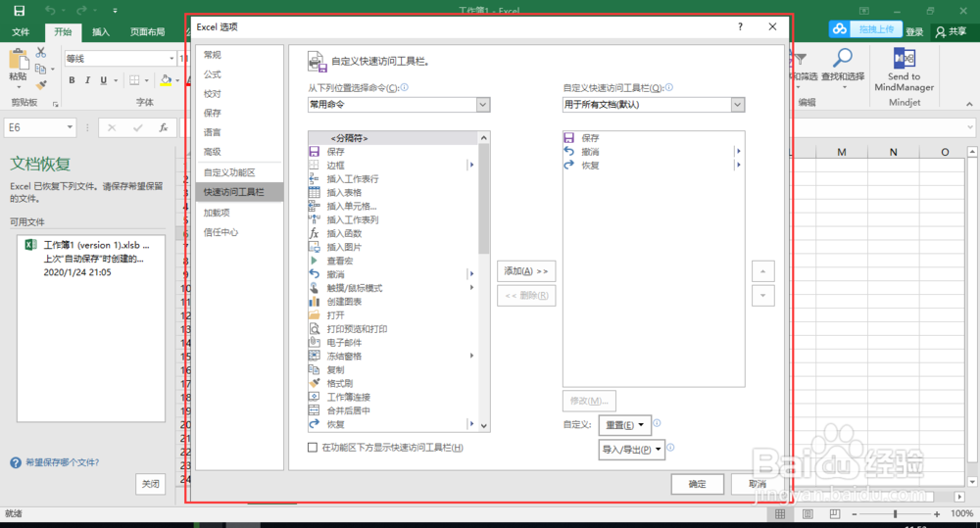This screenshot has height=528, width=980.
Task: Choose the 格式刷 command
Action: pos(393,383)
